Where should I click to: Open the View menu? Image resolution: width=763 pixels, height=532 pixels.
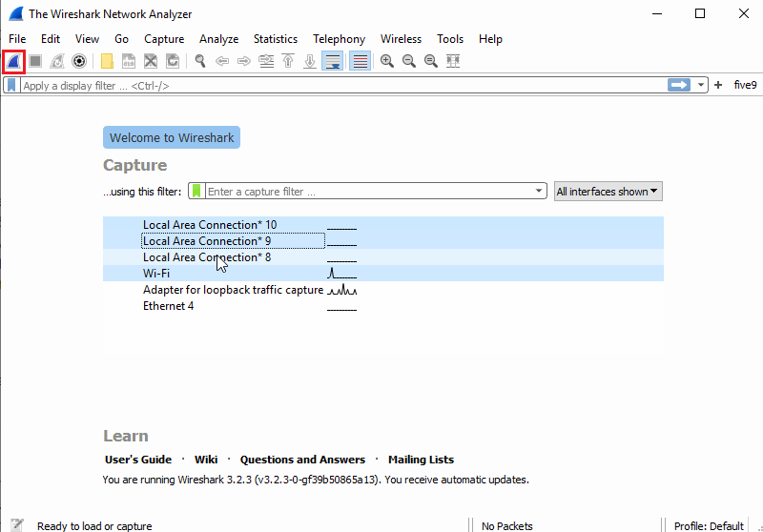pyautogui.click(x=87, y=39)
